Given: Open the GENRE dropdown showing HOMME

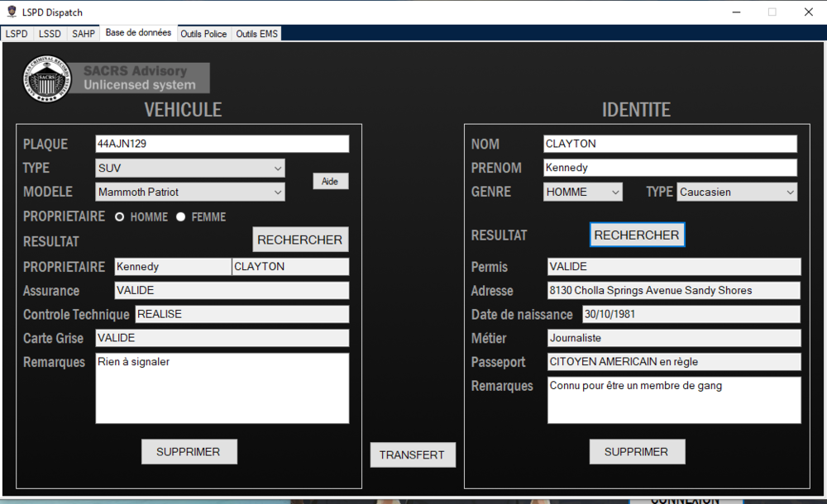Looking at the screenshot, I should pyautogui.click(x=582, y=191).
